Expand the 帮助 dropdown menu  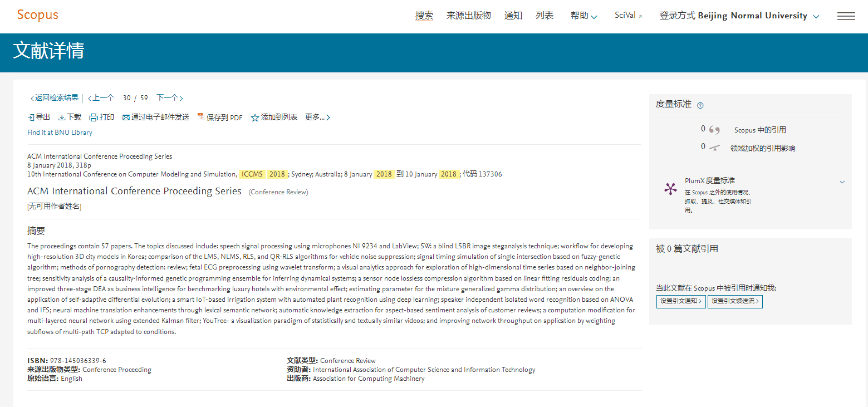click(x=584, y=16)
